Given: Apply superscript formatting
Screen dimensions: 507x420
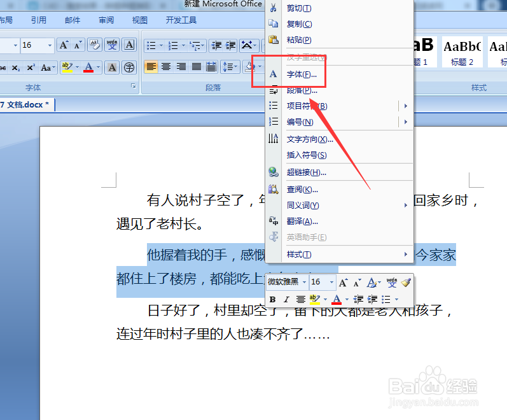Looking at the screenshot, I should (x=31, y=67).
